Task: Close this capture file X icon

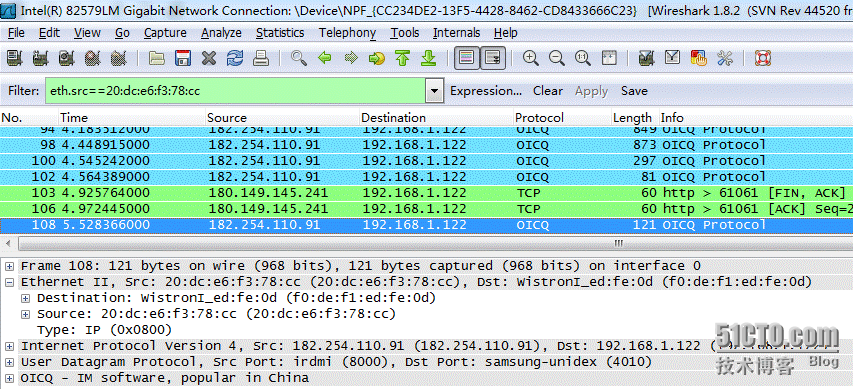Action: 209,58
